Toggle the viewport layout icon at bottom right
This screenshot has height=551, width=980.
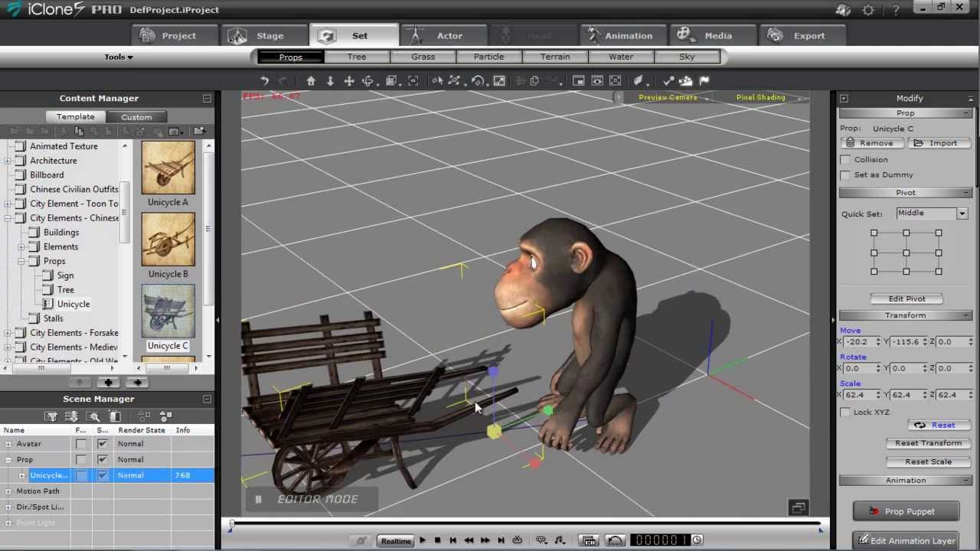tap(799, 507)
